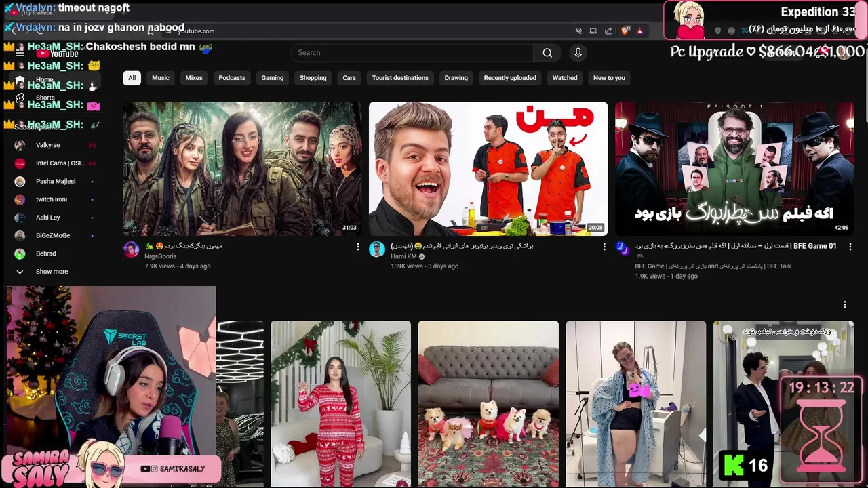Open the YouTube hamburger guide menu
The height and width of the screenshot is (488, 868).
pos(20,53)
